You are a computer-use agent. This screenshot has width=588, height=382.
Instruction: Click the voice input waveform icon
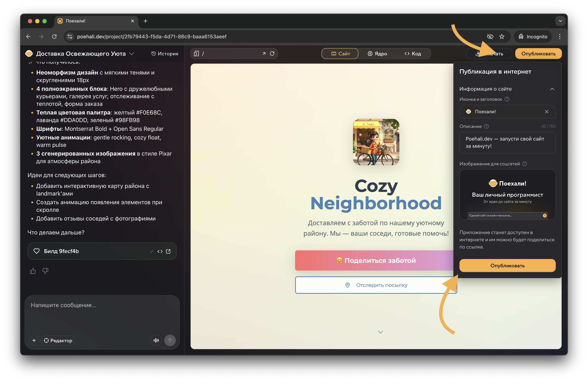(x=156, y=340)
